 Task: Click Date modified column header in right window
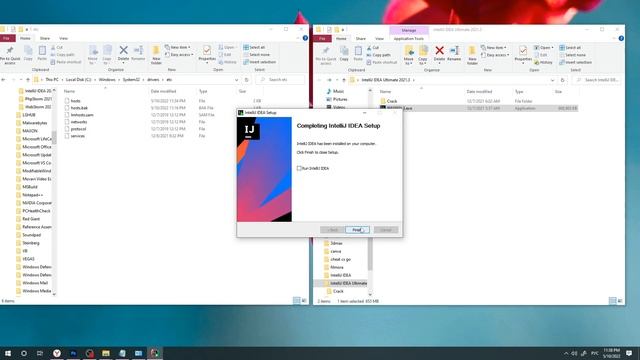[479, 92]
